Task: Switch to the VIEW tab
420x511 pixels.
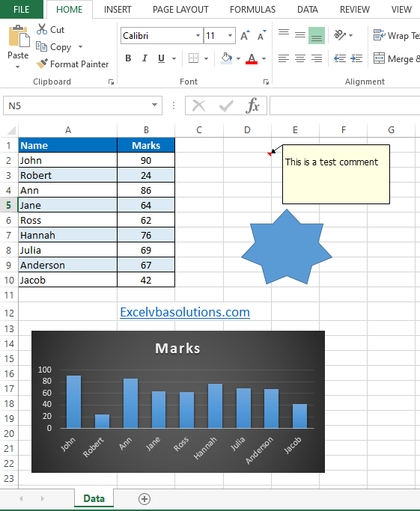Action: click(x=401, y=10)
